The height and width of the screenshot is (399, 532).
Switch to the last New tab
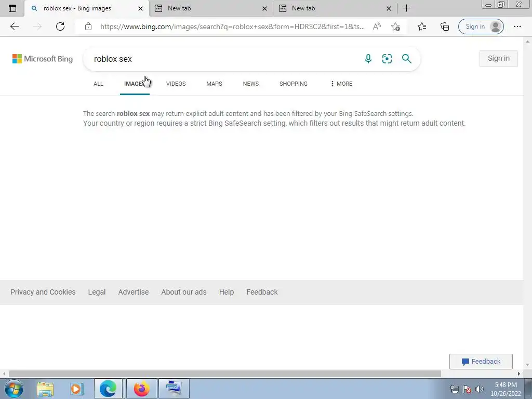(x=335, y=8)
